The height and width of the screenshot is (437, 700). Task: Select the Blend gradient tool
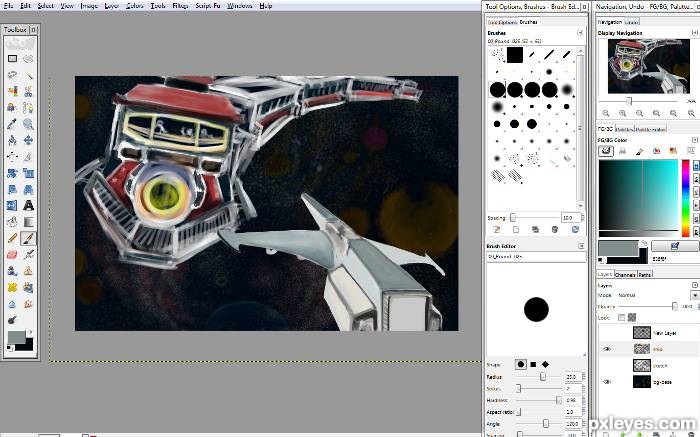coord(28,221)
